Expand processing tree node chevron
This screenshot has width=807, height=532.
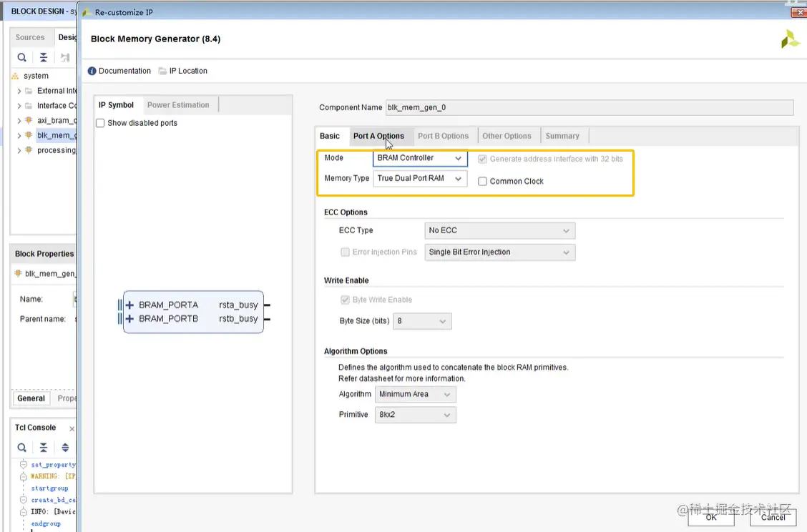point(19,151)
